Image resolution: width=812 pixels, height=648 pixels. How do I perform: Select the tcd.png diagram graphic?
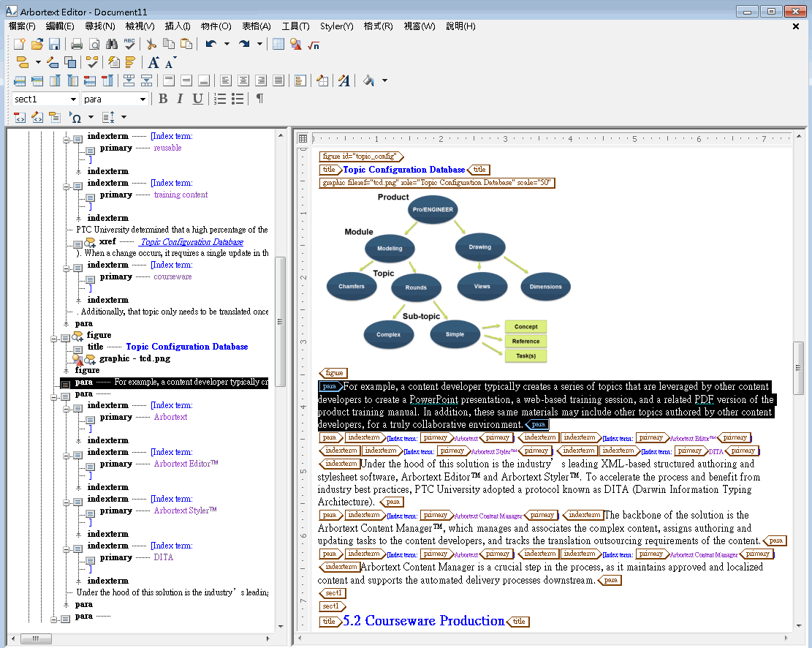449,278
